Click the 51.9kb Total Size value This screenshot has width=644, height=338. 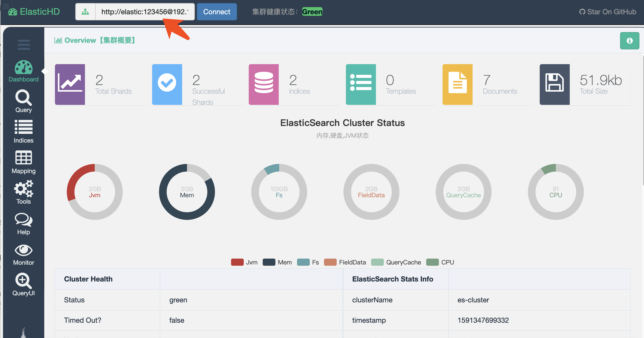tap(601, 80)
